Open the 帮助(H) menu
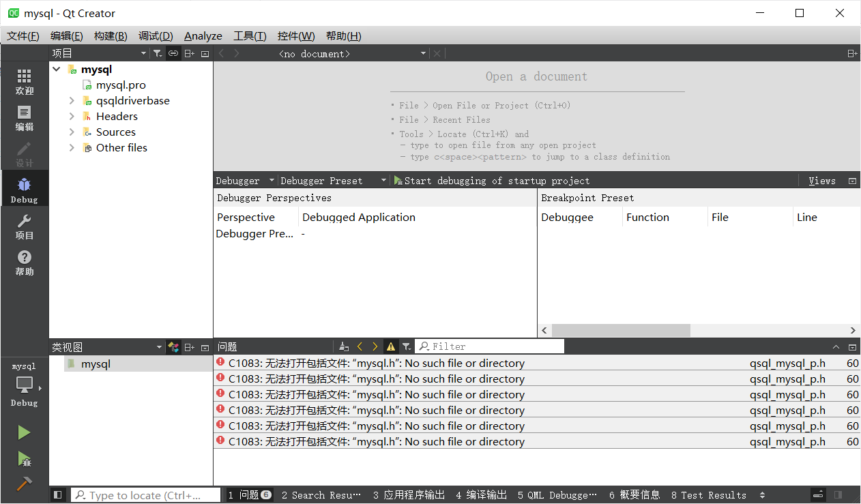 point(344,36)
